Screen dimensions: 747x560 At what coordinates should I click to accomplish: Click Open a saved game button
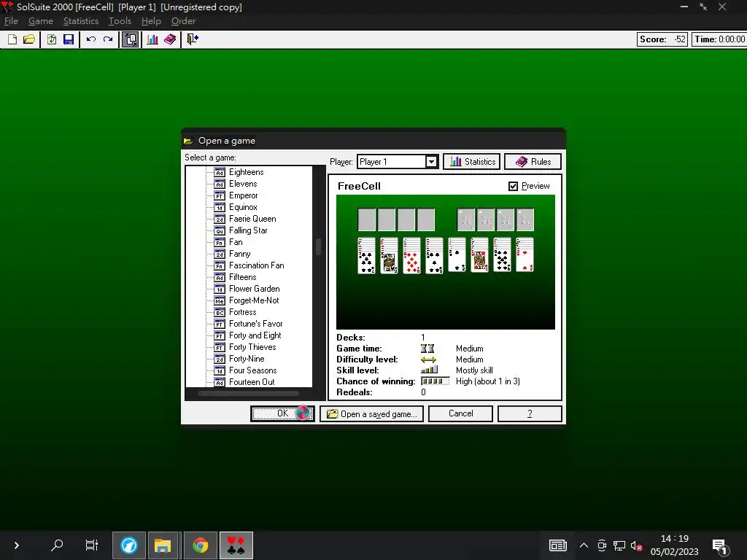click(x=371, y=414)
